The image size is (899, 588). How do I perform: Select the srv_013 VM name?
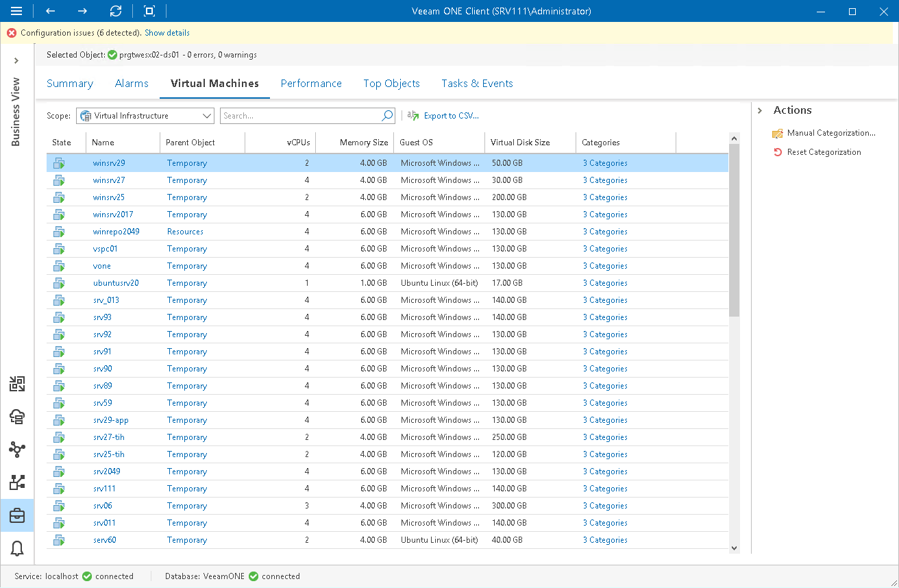[106, 300]
